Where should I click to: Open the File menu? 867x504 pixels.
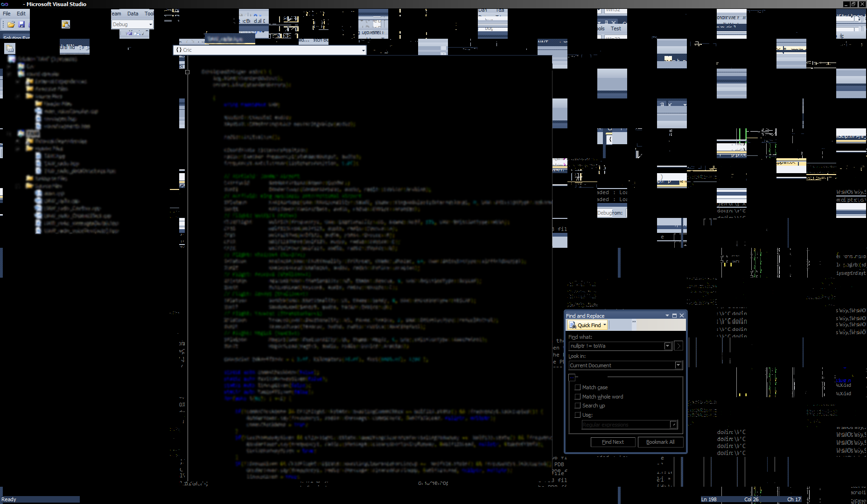click(7, 14)
